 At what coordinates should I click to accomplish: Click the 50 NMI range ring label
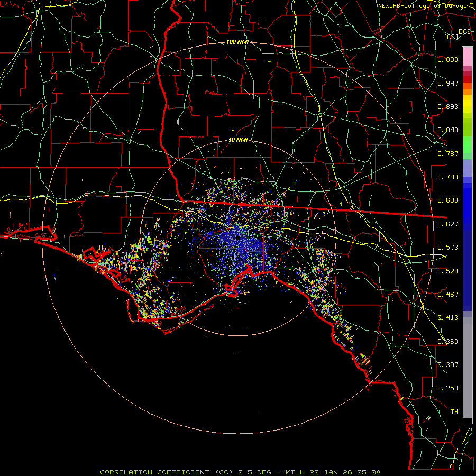(x=238, y=140)
